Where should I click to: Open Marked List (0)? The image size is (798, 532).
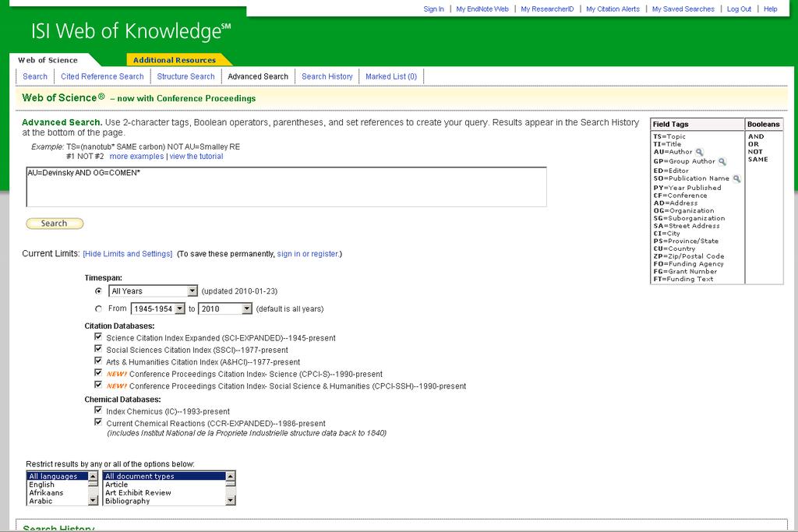coord(391,76)
